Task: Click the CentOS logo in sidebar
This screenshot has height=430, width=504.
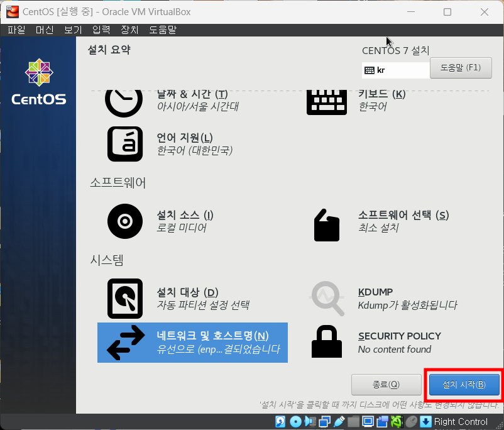Action: pyautogui.click(x=39, y=82)
